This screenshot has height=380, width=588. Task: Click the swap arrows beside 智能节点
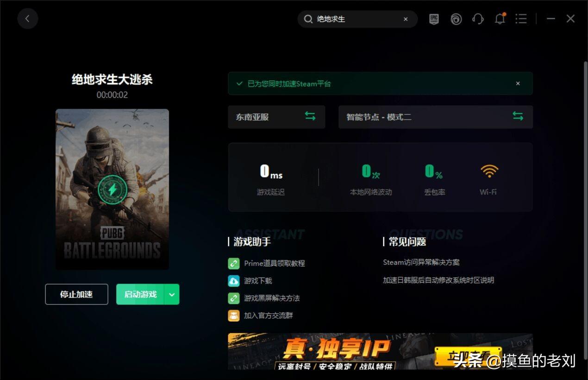pyautogui.click(x=518, y=116)
